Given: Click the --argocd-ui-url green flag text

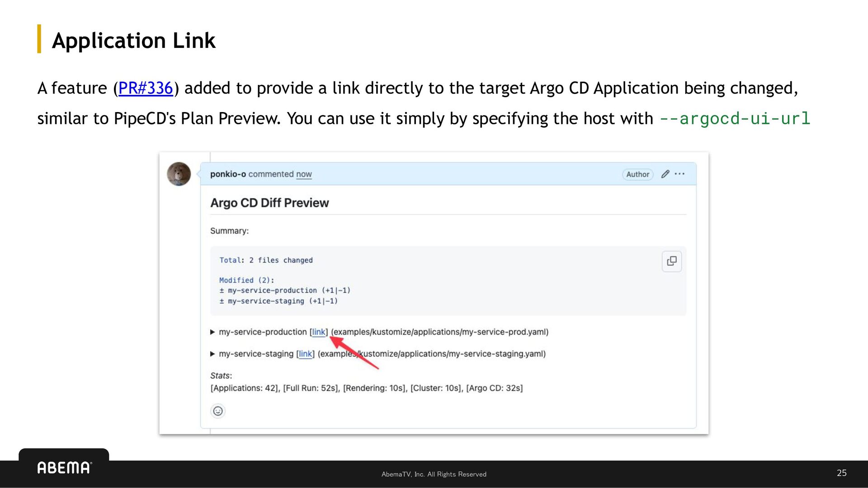Looking at the screenshot, I should point(735,118).
